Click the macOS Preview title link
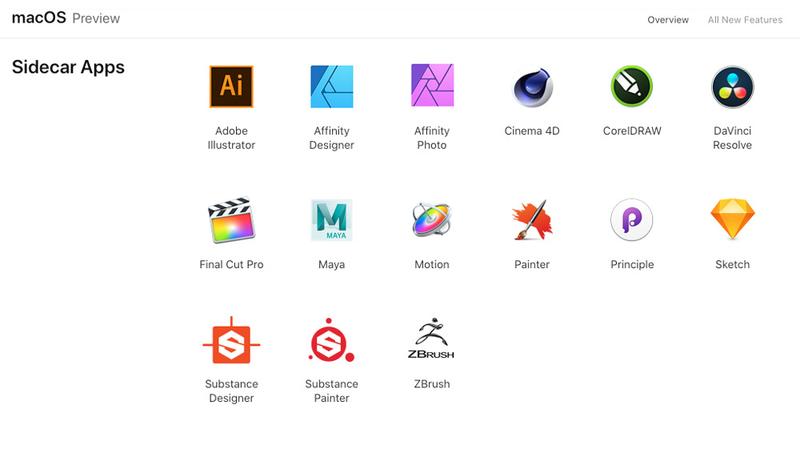Image resolution: width=800 pixels, height=450 pixels. [x=66, y=18]
